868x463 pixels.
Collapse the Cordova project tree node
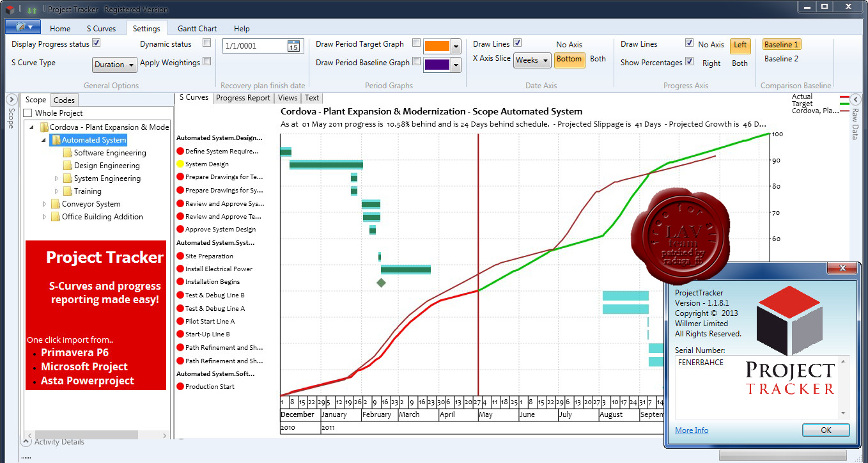coord(32,127)
